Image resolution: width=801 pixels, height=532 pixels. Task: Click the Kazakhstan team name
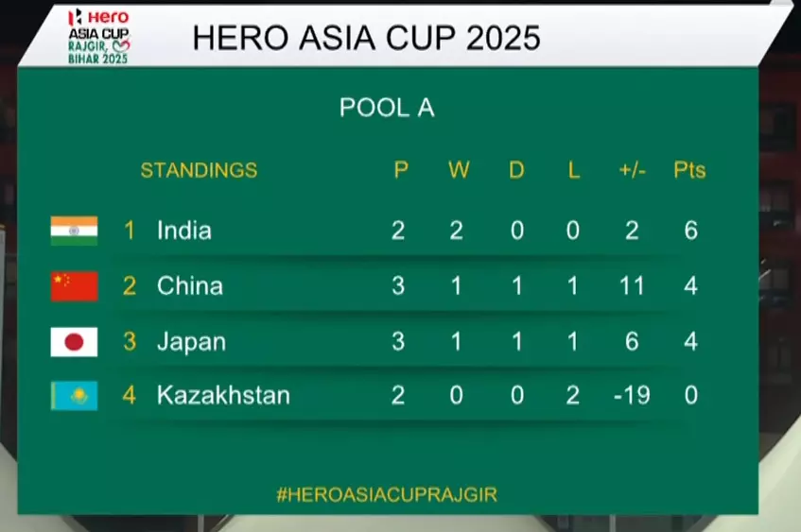[x=223, y=395]
